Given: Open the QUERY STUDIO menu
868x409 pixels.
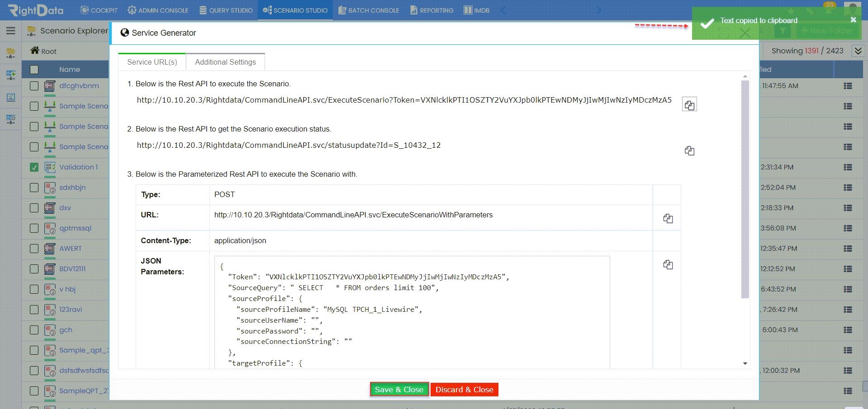Looking at the screenshot, I should coord(226,10).
